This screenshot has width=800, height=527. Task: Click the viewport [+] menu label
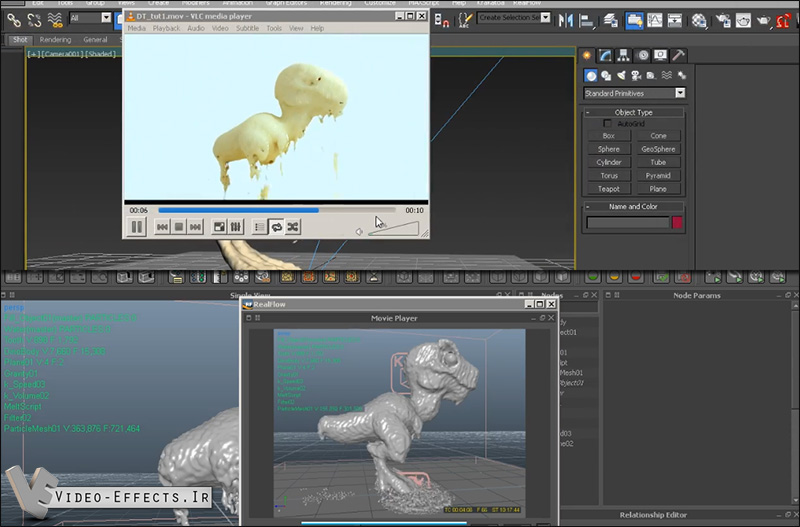[34, 54]
